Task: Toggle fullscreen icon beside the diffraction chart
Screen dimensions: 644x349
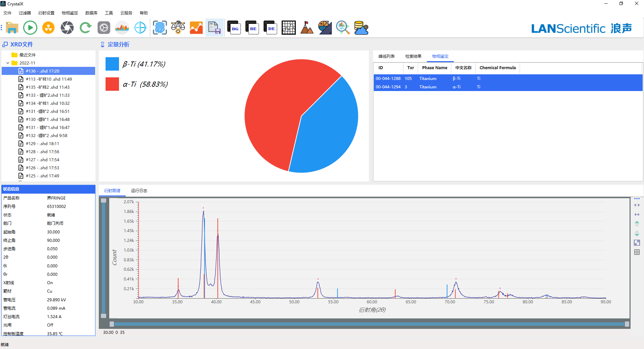Action: click(637, 243)
